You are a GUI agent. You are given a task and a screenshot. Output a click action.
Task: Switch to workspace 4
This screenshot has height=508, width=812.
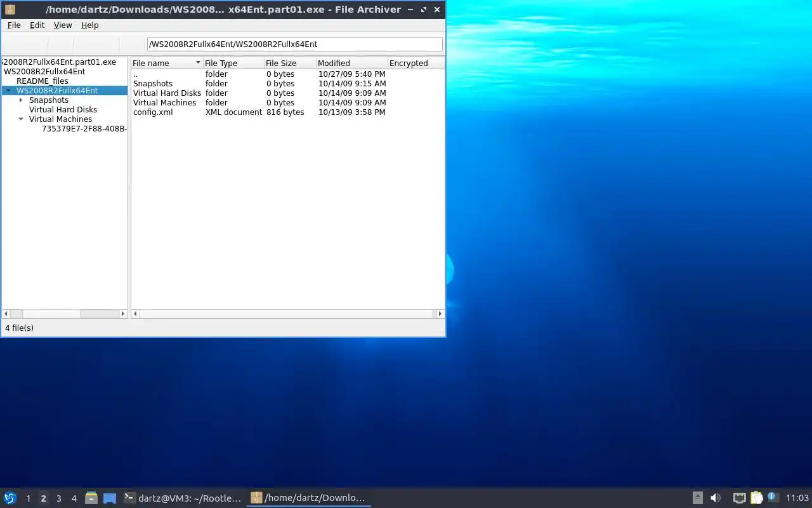74,498
